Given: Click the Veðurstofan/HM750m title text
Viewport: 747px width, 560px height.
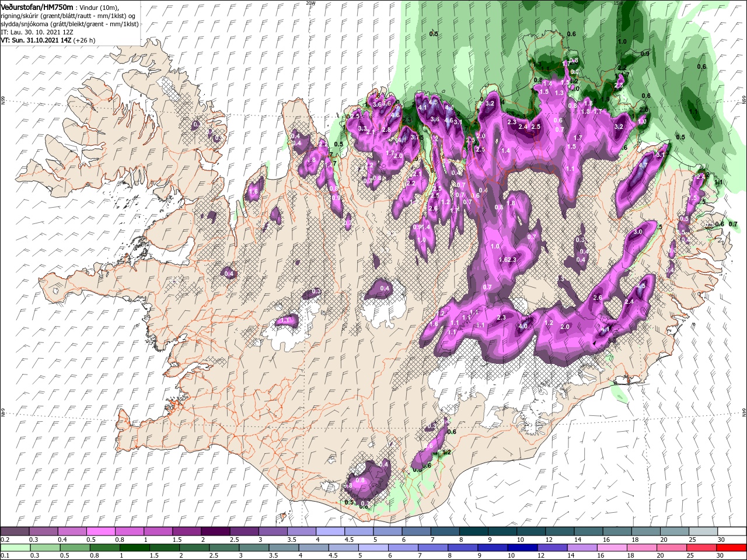Looking at the screenshot, I should click(x=37, y=6).
